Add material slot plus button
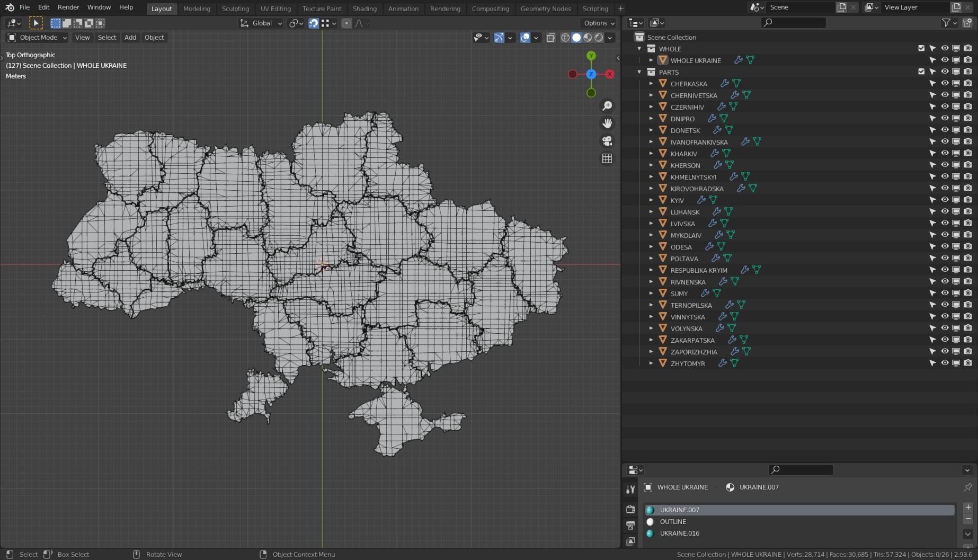 pos(967,508)
